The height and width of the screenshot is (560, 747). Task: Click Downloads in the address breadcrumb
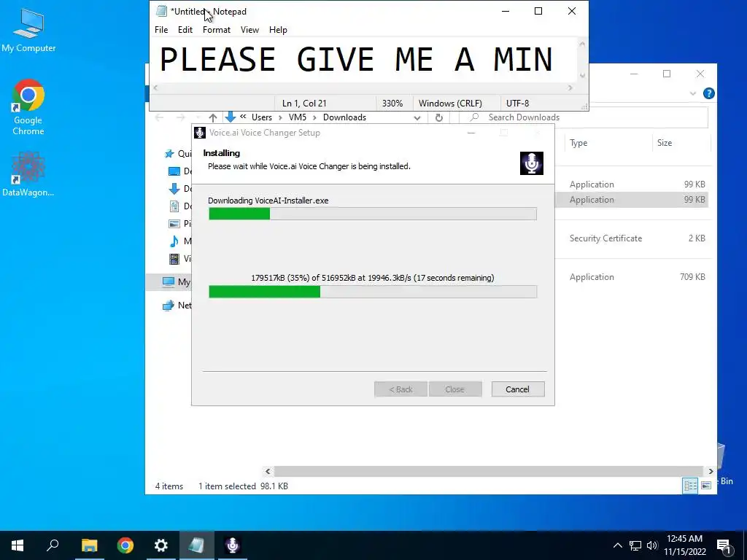coord(344,117)
